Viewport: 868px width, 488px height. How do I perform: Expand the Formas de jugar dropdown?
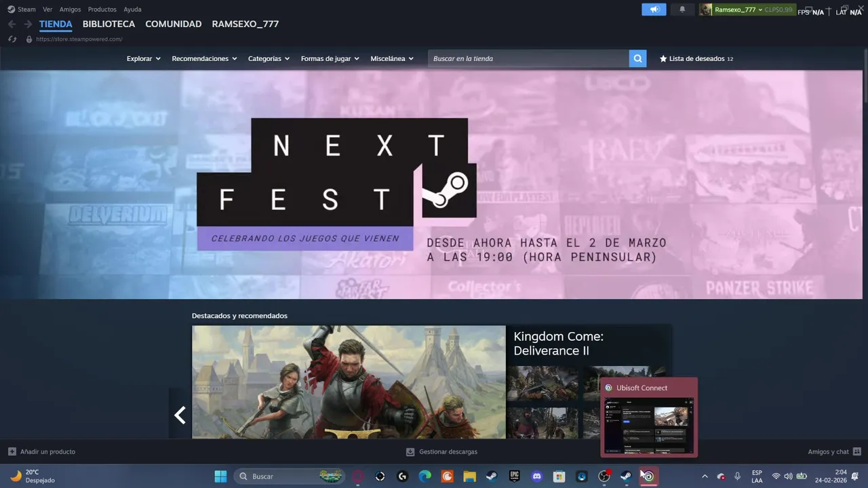pos(330,58)
